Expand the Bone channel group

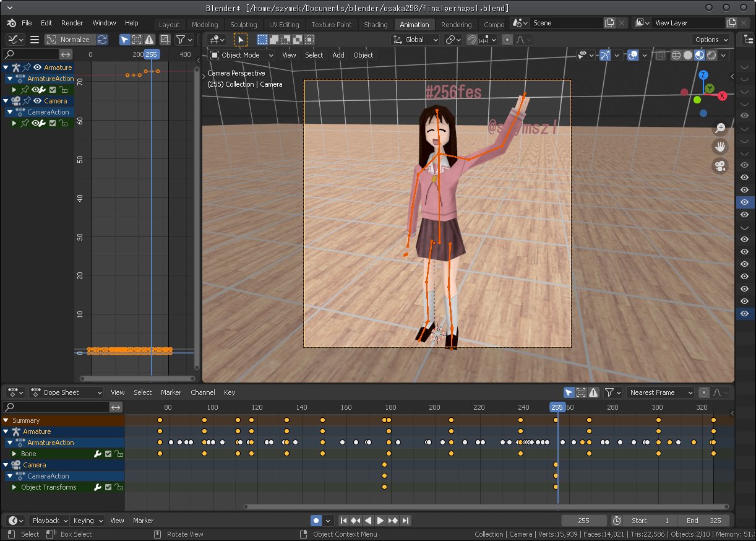click(14, 454)
